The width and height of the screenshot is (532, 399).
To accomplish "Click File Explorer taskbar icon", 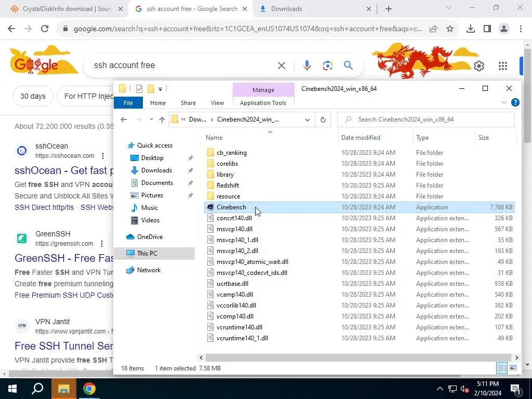I will [63, 389].
